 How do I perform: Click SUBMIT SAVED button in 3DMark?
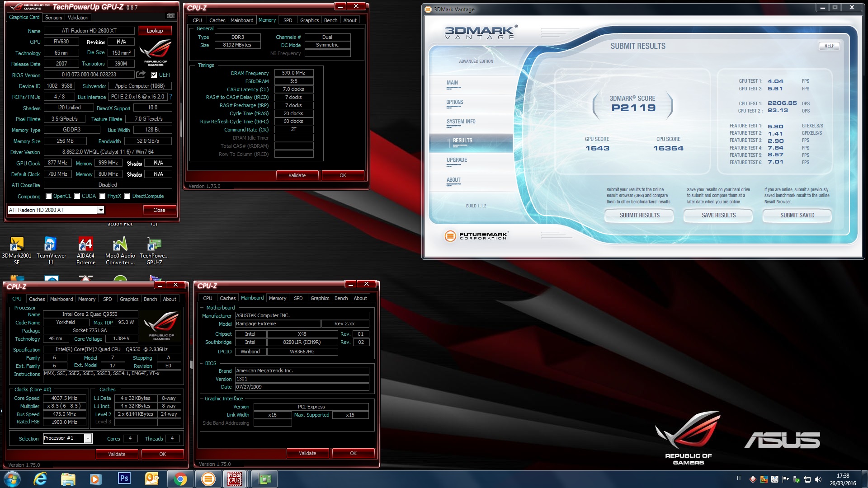tap(797, 216)
